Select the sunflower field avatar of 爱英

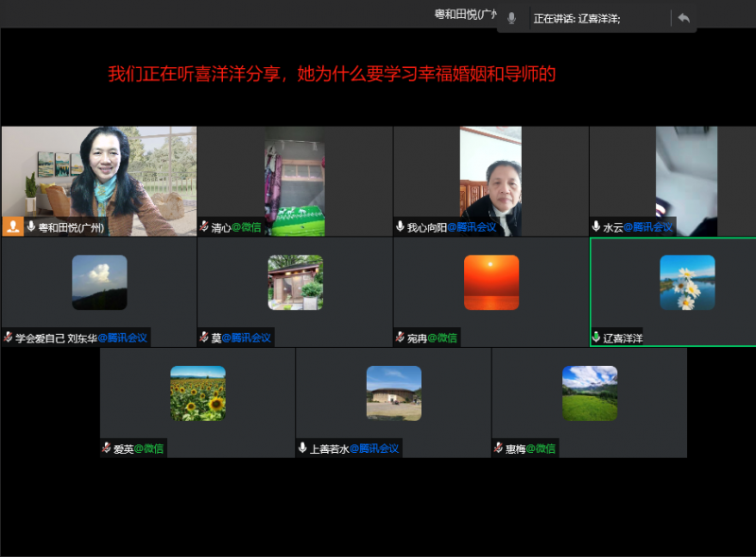pyautogui.click(x=198, y=393)
